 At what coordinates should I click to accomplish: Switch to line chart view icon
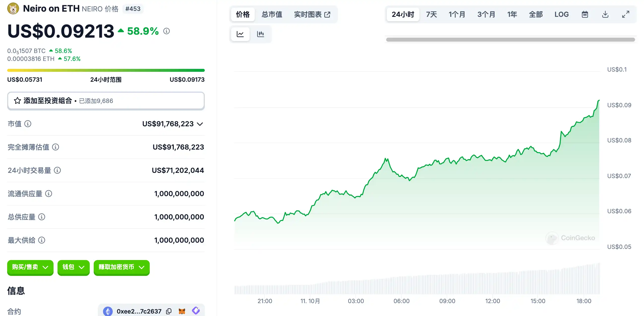[240, 34]
